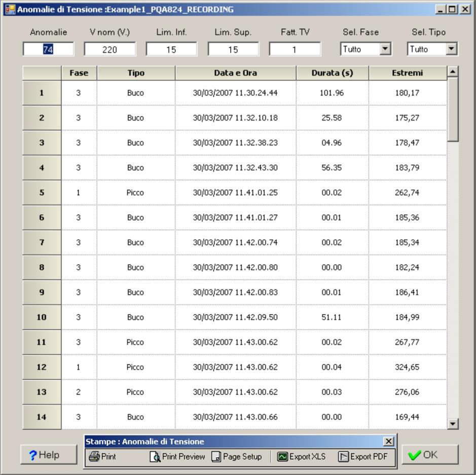Edit the Lim. Inf. value field
Image resolution: width=476 pixels, height=475 pixels.
click(x=171, y=50)
